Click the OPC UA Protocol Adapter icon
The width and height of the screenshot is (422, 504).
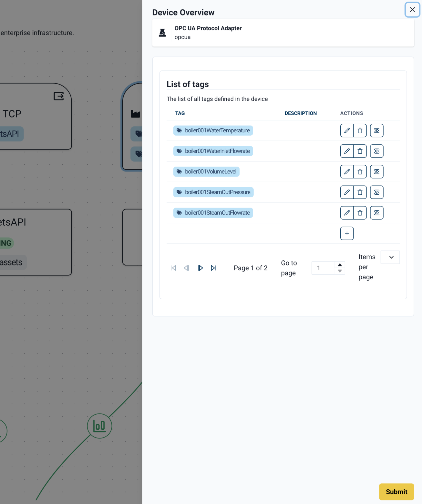[162, 33]
